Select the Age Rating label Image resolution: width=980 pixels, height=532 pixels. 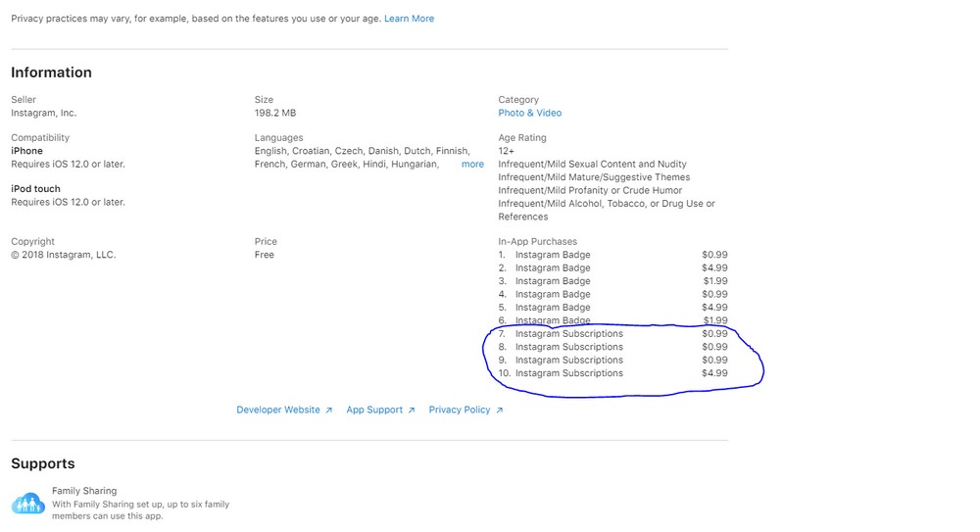click(522, 138)
